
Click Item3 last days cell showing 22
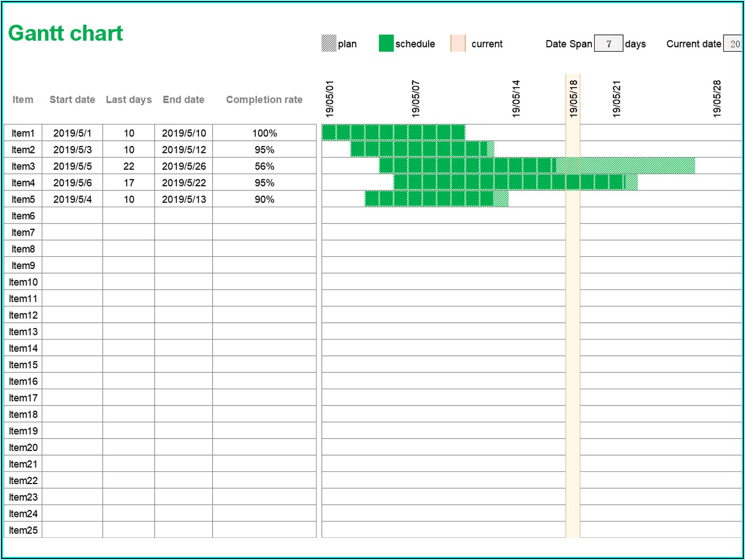pyautogui.click(x=129, y=166)
